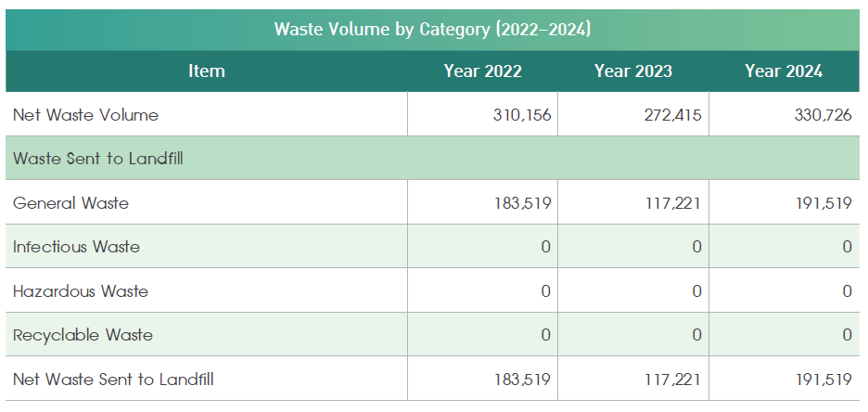
Task: Click the Year 2022 column header
Action: (x=482, y=71)
